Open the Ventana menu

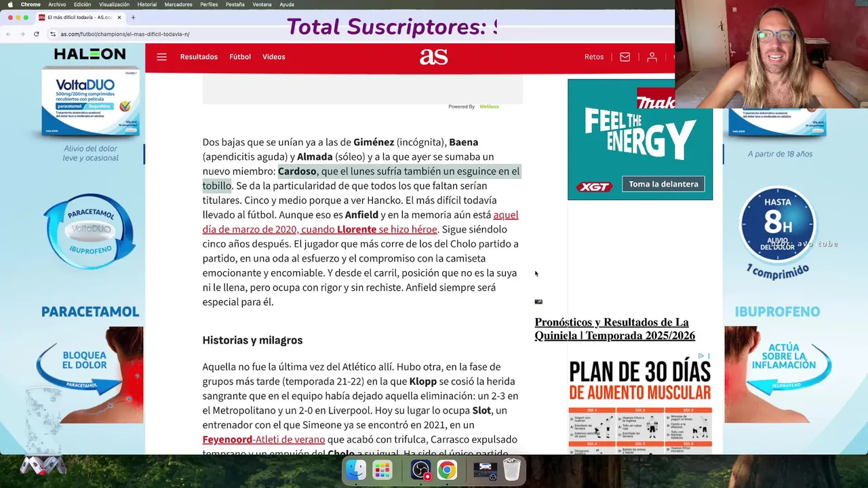pos(262,4)
